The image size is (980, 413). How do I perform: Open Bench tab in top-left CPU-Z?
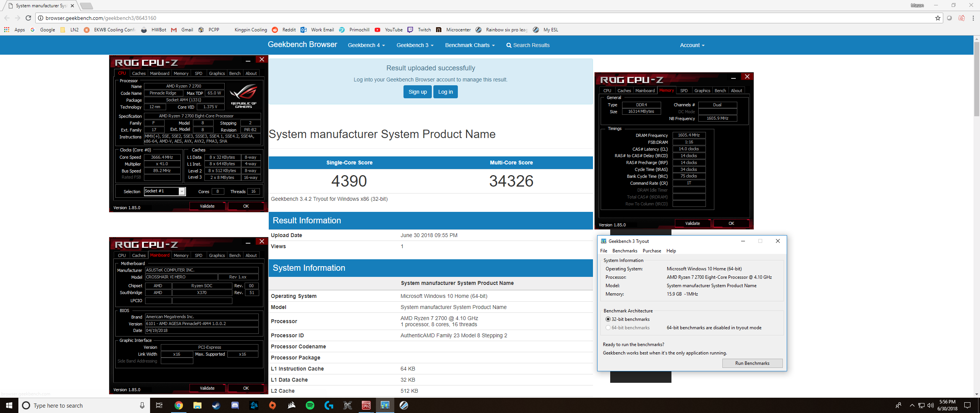click(235, 73)
